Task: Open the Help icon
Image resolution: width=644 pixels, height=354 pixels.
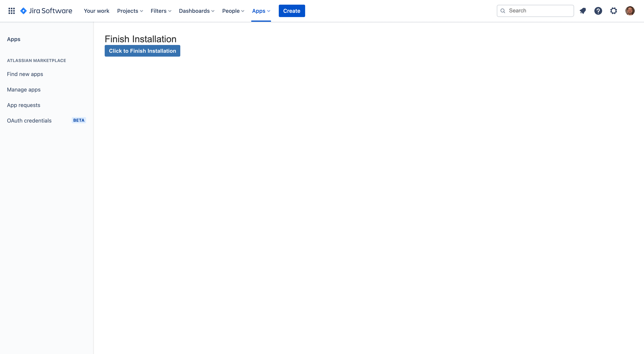Action: tap(598, 11)
